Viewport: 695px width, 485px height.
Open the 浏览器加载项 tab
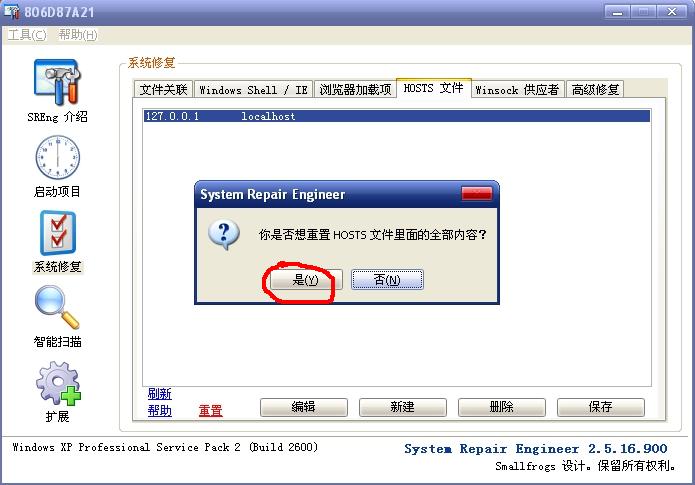tap(355, 90)
